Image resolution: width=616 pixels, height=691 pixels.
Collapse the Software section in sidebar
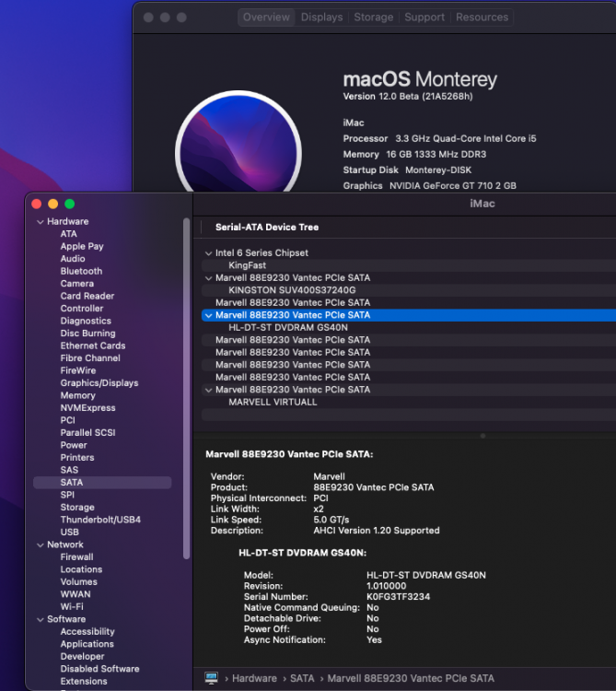click(x=41, y=619)
